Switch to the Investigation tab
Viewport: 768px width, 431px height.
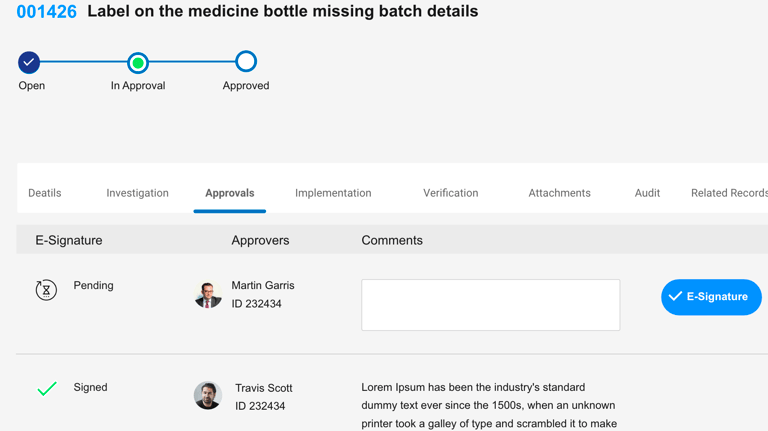coord(137,193)
